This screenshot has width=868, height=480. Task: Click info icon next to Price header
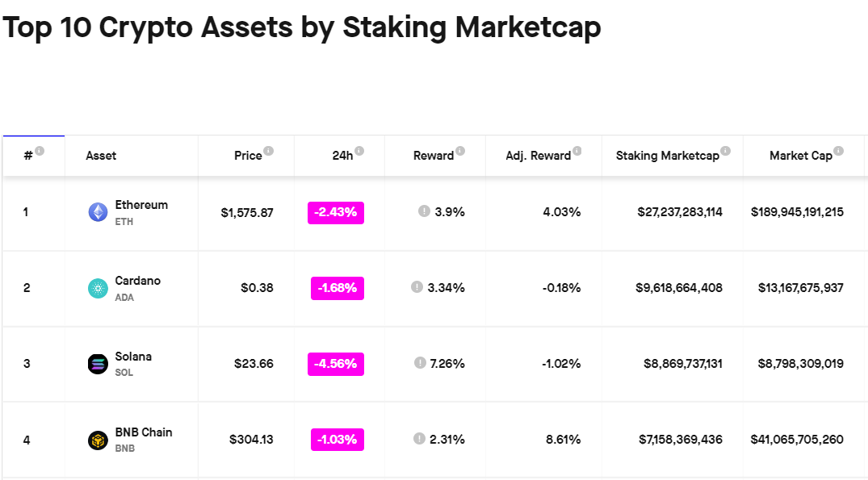[269, 151]
